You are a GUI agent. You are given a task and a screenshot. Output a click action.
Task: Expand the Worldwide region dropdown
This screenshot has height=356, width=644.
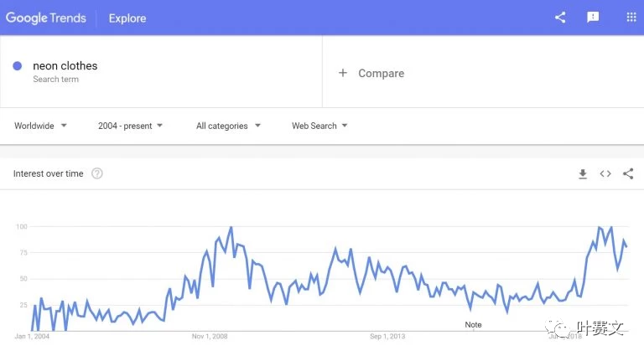(40, 126)
